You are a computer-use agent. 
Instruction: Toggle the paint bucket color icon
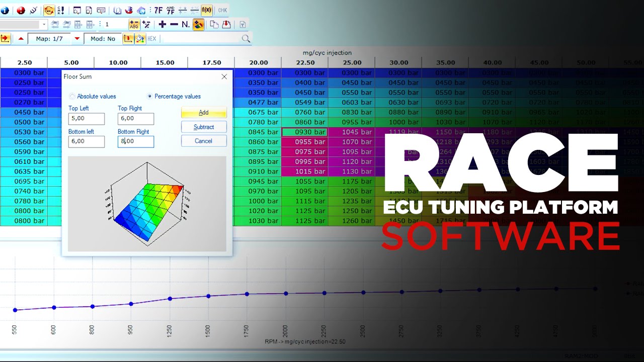tap(140, 39)
